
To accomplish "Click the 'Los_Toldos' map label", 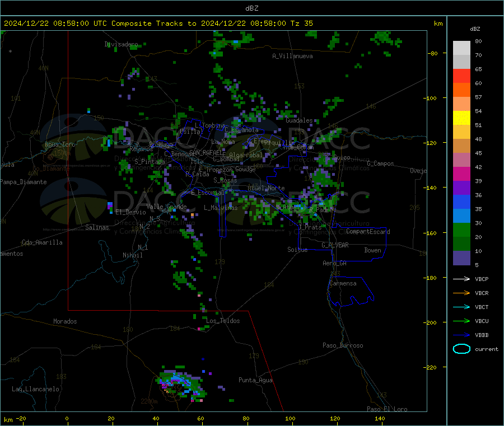I will [223, 321].
